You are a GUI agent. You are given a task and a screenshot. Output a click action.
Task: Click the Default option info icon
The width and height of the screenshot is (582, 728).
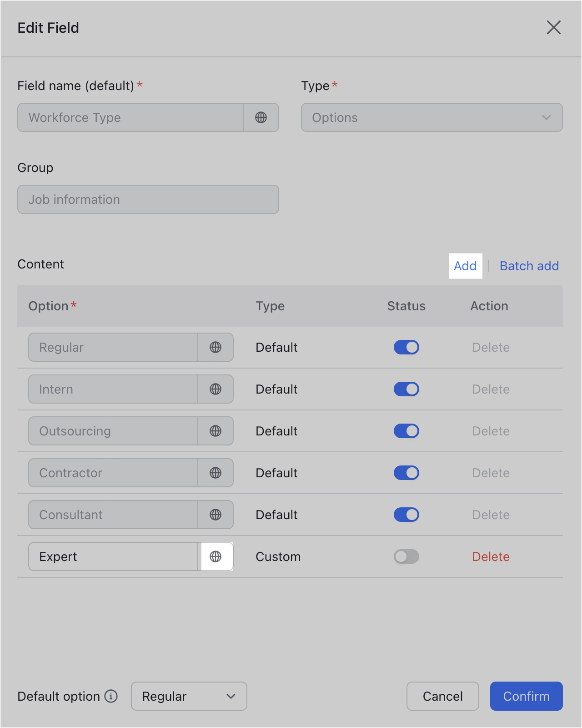pos(111,696)
